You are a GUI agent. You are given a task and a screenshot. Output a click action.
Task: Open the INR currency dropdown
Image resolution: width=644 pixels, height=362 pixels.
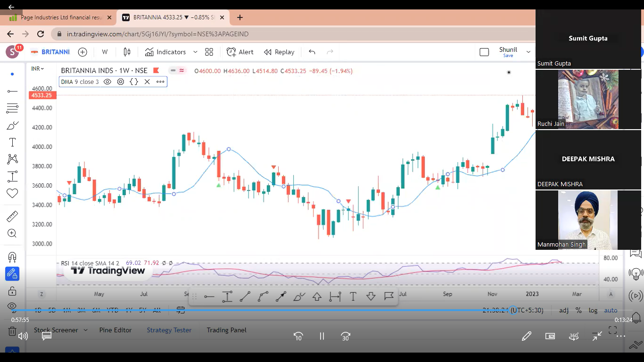[x=37, y=69]
